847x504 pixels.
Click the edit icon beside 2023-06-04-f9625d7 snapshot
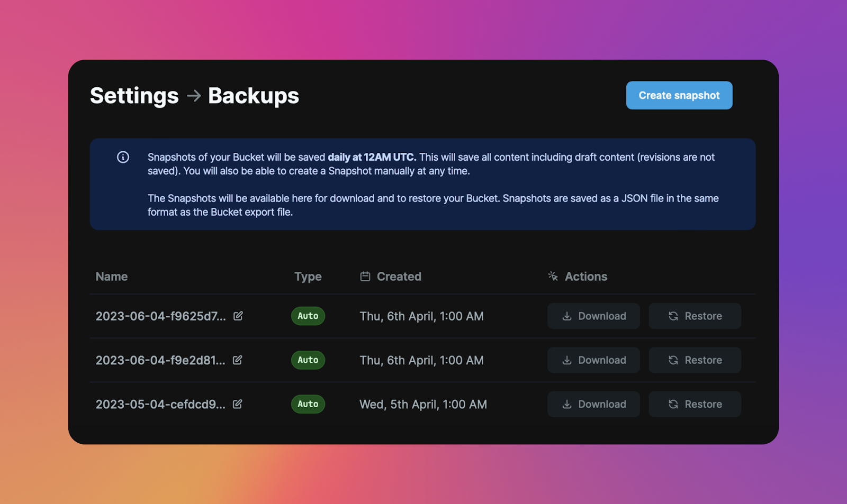point(238,316)
